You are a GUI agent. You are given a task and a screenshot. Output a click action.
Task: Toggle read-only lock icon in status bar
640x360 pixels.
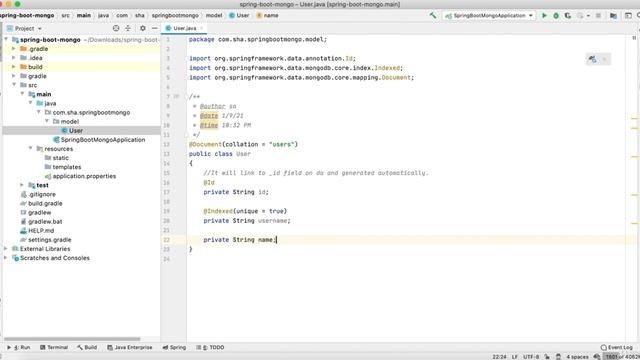pos(547,357)
